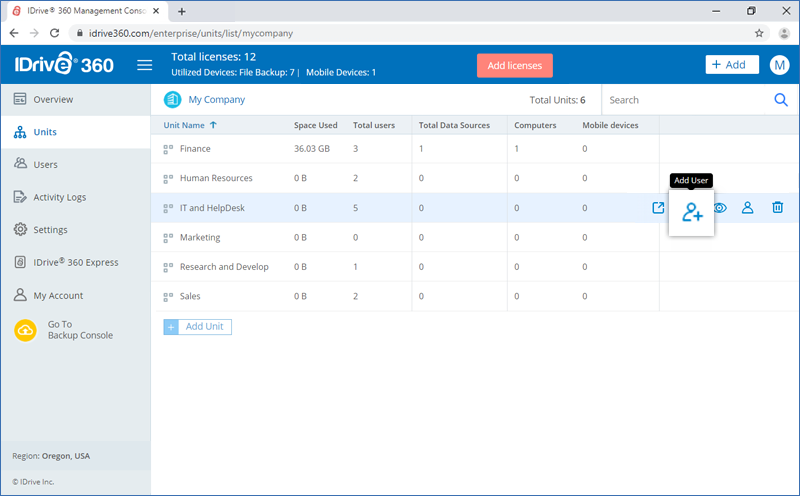Open the M account avatar

tap(779, 65)
